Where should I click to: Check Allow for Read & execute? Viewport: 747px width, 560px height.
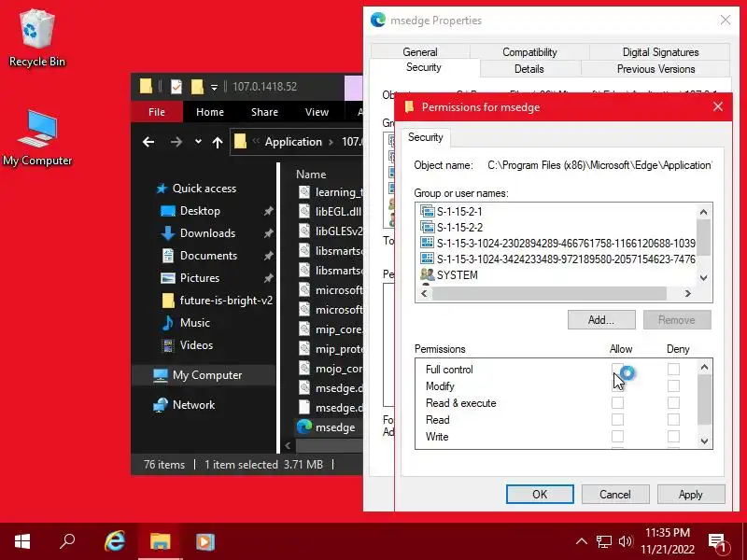pyautogui.click(x=617, y=403)
